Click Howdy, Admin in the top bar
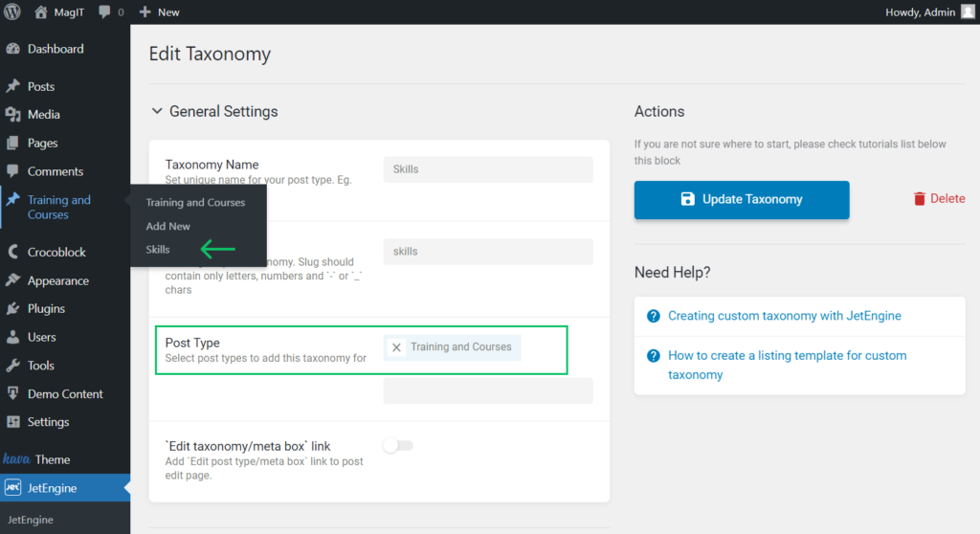 point(920,11)
